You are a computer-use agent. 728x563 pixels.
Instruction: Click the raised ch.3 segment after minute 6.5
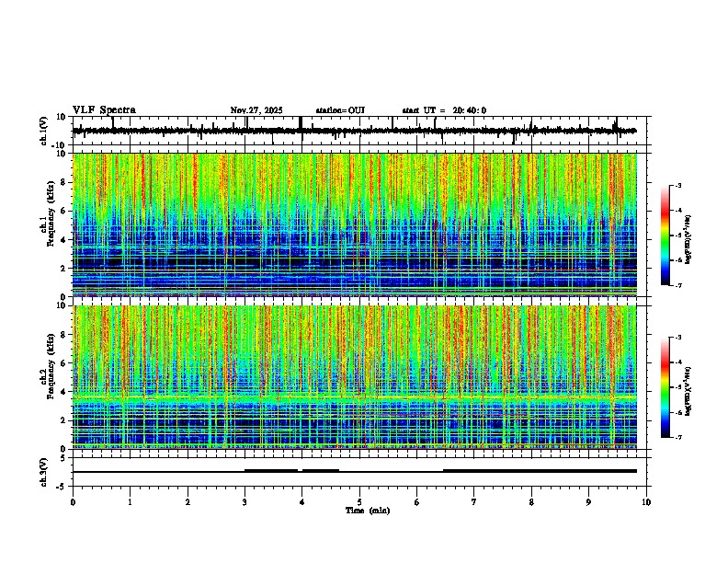tap(540, 470)
